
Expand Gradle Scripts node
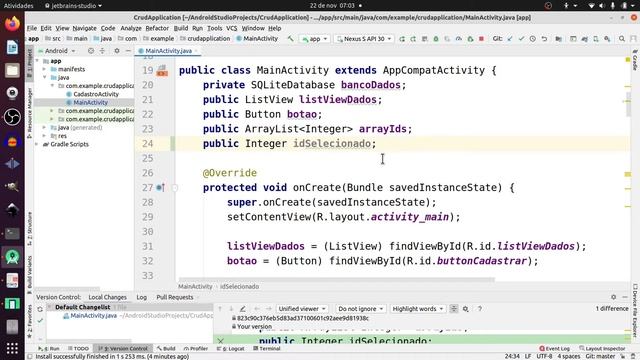37,144
